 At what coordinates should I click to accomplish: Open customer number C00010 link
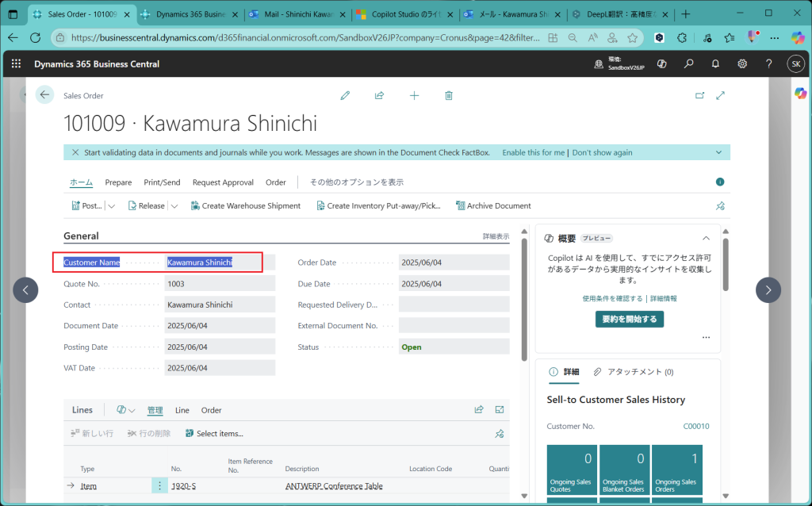pos(696,426)
